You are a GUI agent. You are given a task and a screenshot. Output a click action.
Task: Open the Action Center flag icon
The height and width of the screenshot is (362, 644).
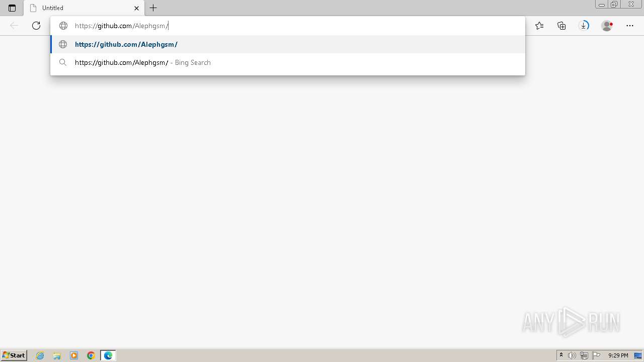(596, 355)
